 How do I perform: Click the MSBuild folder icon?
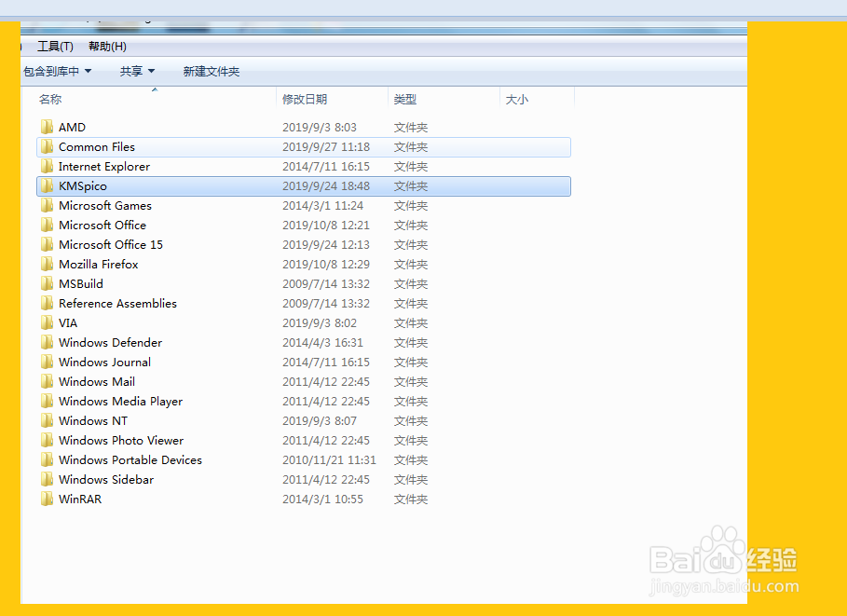click(47, 283)
